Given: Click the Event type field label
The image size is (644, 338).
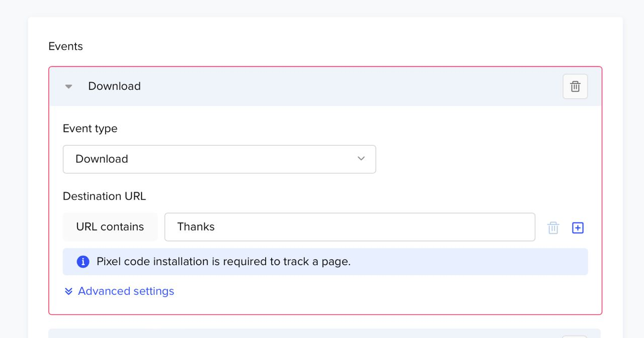Looking at the screenshot, I should point(90,128).
